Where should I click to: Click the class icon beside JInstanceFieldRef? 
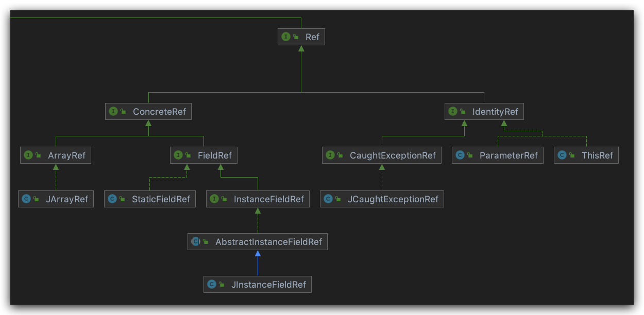coord(212,285)
